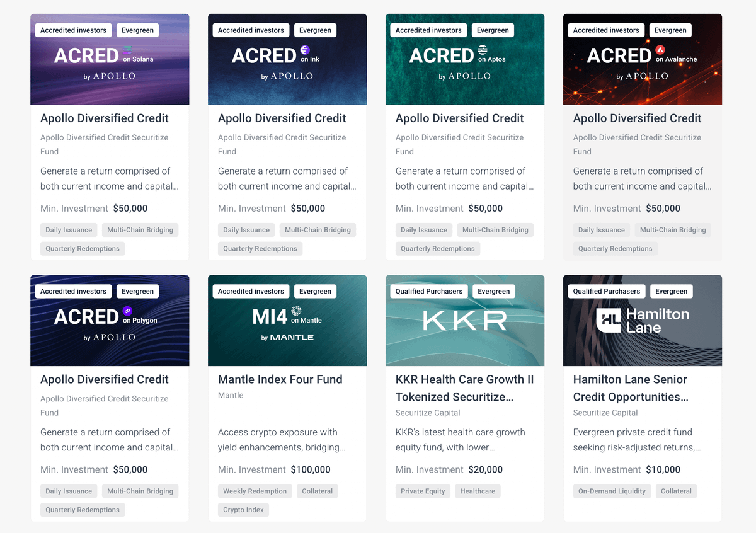Select the Healthcare tag
This screenshot has height=533, width=756.
click(478, 491)
